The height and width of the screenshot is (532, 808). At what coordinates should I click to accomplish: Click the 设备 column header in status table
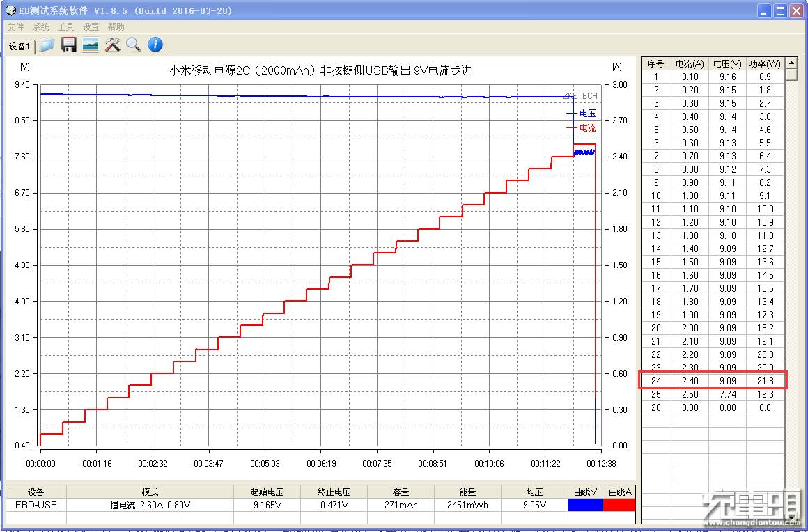point(36,492)
